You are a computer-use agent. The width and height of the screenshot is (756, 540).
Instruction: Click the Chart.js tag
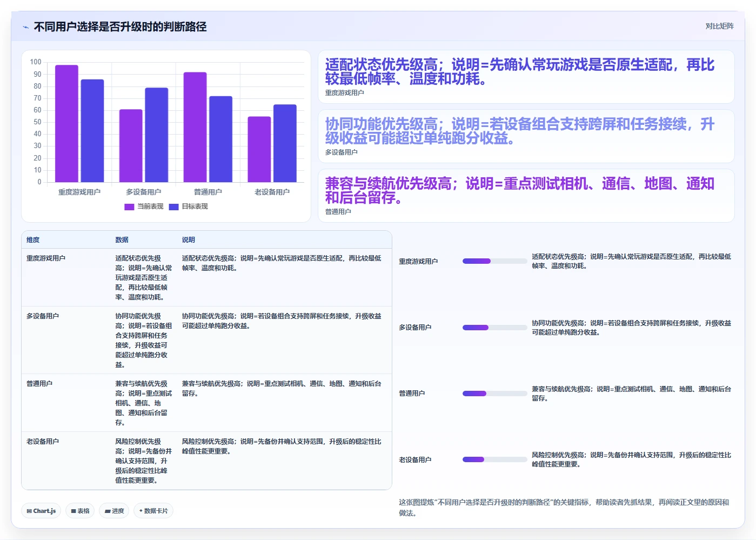pyautogui.click(x=41, y=511)
